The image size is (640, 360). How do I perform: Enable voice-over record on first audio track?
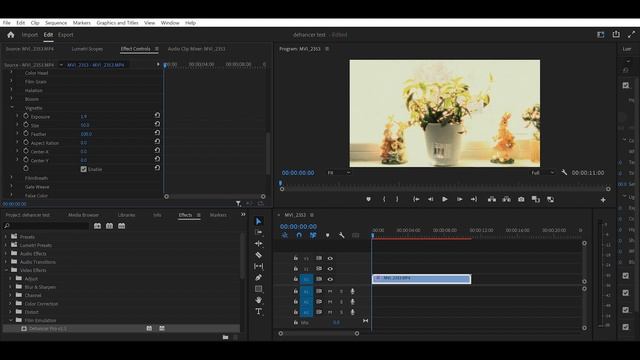pyautogui.click(x=352, y=291)
